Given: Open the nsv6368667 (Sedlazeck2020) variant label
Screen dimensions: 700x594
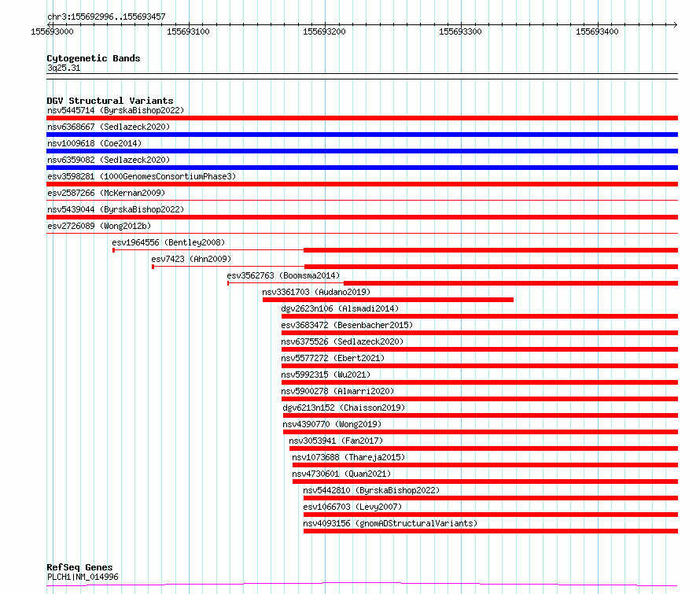Looking at the screenshot, I should pyautogui.click(x=109, y=127).
